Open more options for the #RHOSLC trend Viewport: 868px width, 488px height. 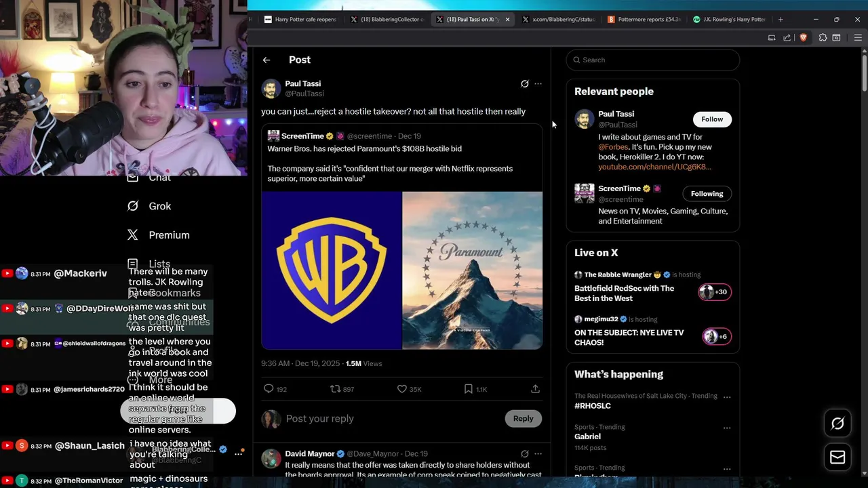coord(726,397)
